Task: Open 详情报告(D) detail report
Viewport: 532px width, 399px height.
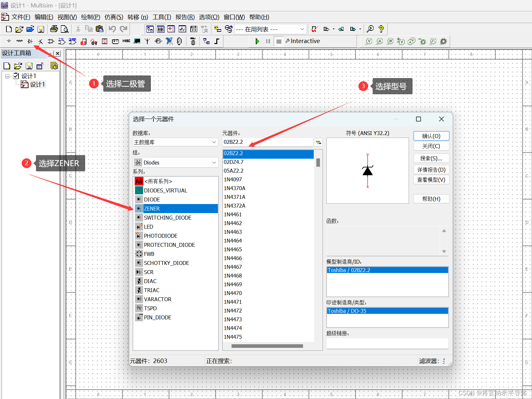Action: (x=431, y=170)
